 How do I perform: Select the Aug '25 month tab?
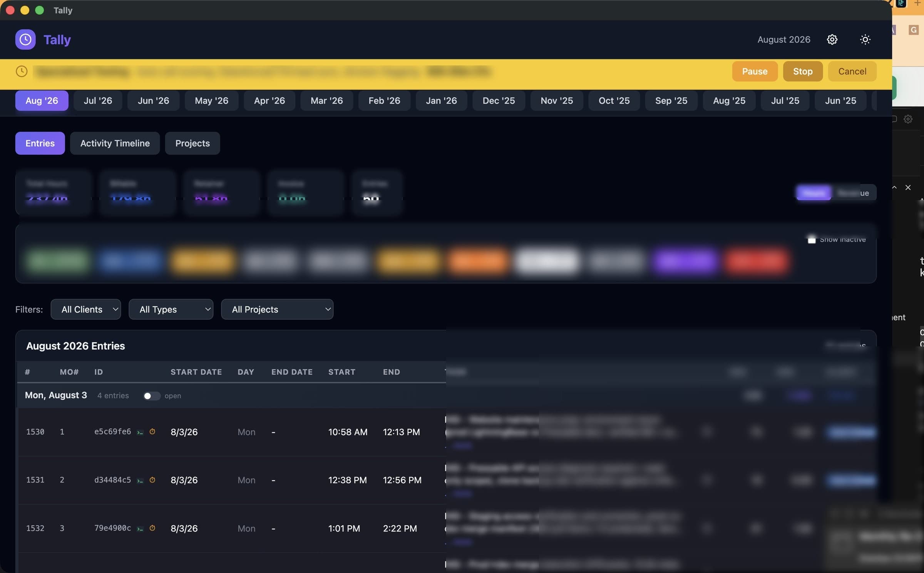[x=729, y=100]
